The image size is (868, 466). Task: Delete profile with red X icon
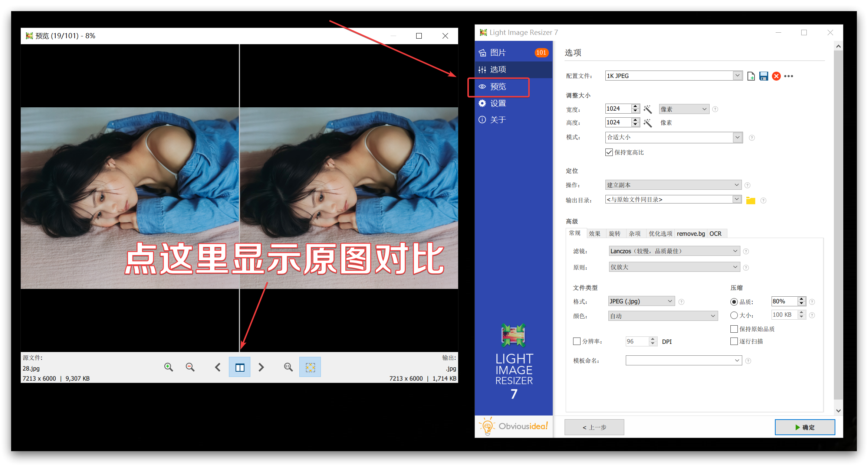(776, 76)
